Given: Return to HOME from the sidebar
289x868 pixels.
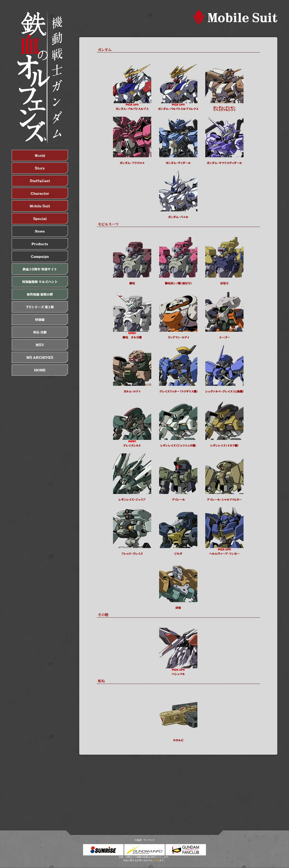Looking at the screenshot, I should [x=40, y=370].
